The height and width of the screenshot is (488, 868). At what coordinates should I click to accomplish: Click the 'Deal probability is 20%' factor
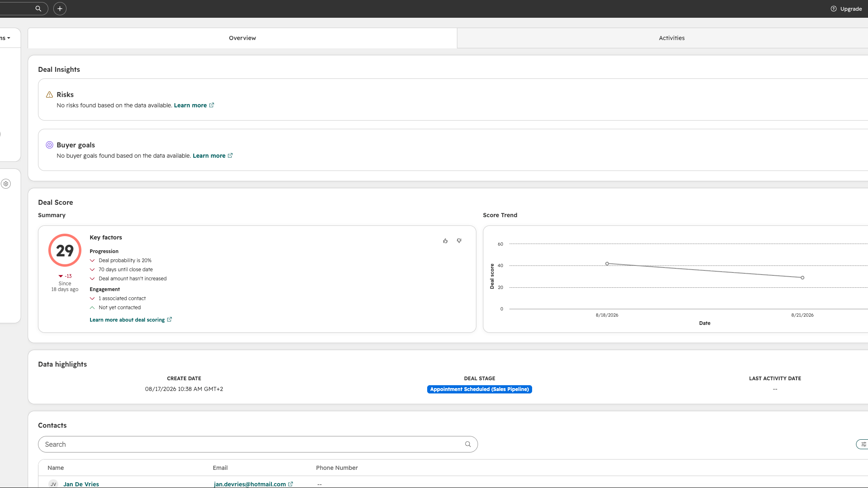[125, 261]
